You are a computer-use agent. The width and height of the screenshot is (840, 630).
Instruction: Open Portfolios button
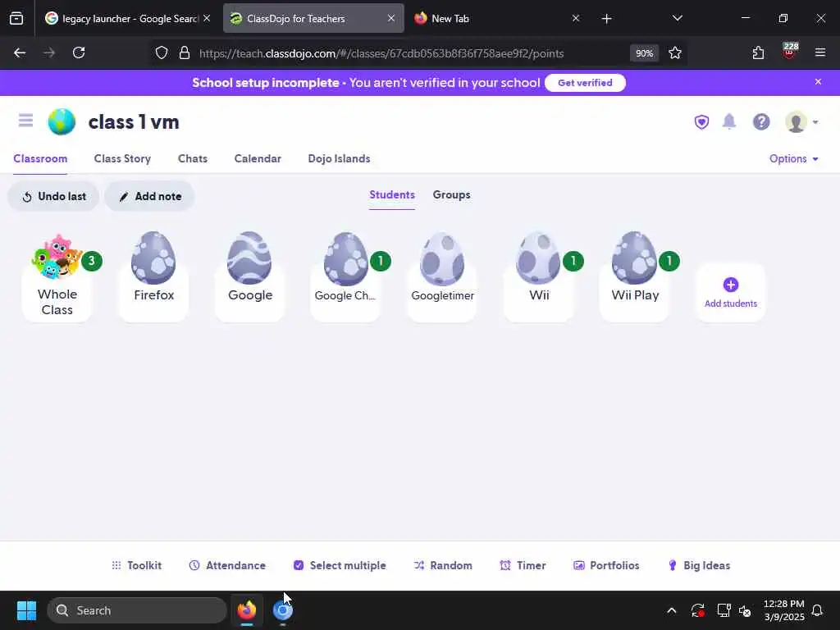pyautogui.click(x=606, y=566)
